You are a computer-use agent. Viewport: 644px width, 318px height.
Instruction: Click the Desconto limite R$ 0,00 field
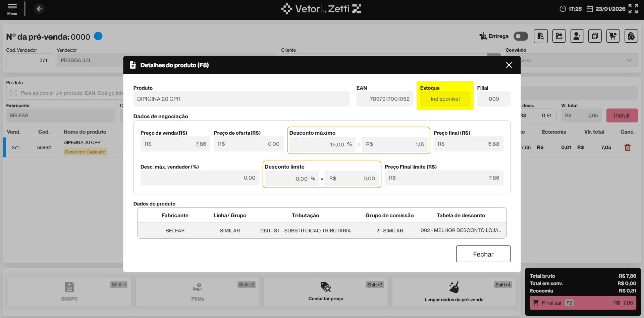click(352, 179)
